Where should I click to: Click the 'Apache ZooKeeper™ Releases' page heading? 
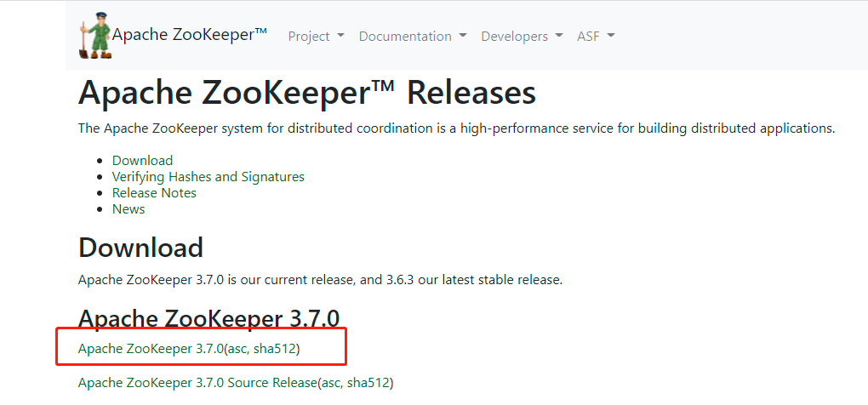pos(307,93)
